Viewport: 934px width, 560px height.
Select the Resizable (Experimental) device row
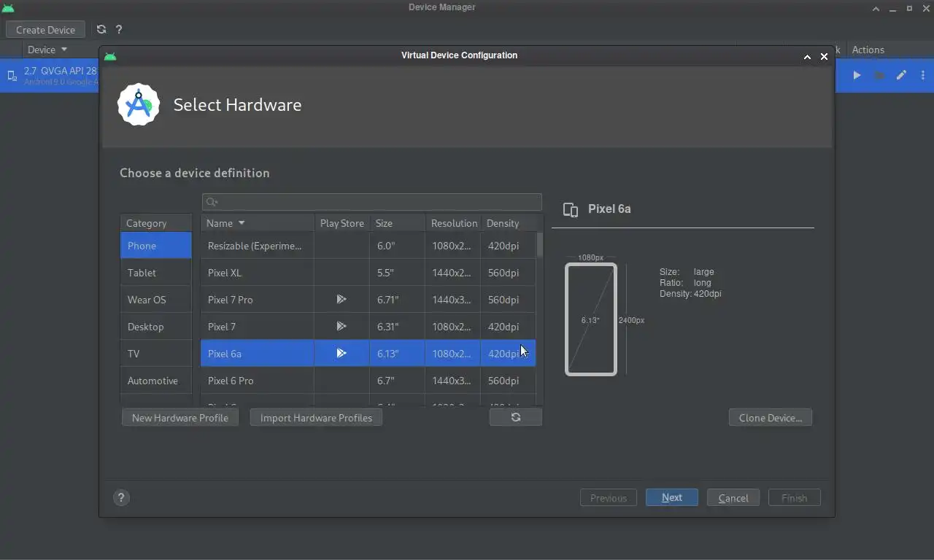(368, 246)
